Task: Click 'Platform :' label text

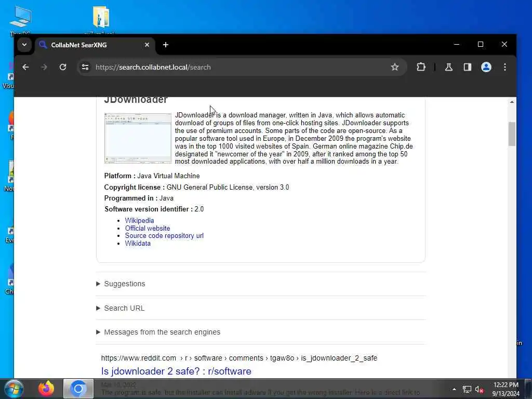Action: click(x=120, y=176)
